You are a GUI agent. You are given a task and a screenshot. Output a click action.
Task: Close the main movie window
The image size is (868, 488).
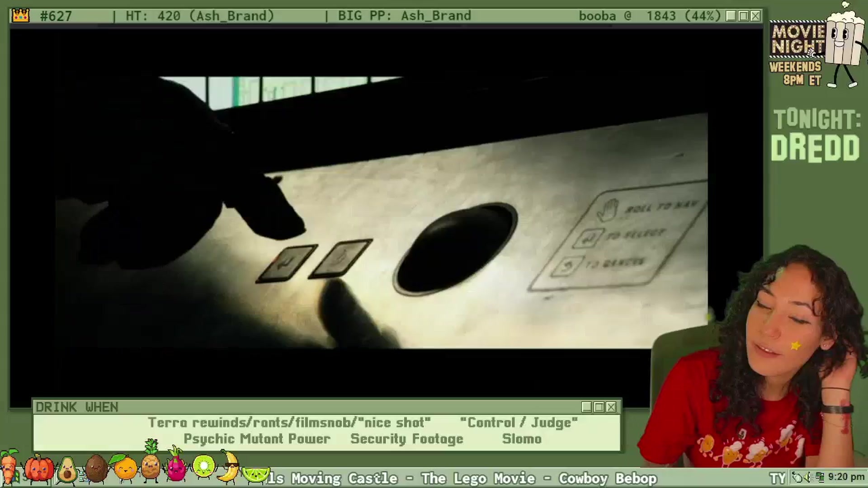(755, 16)
